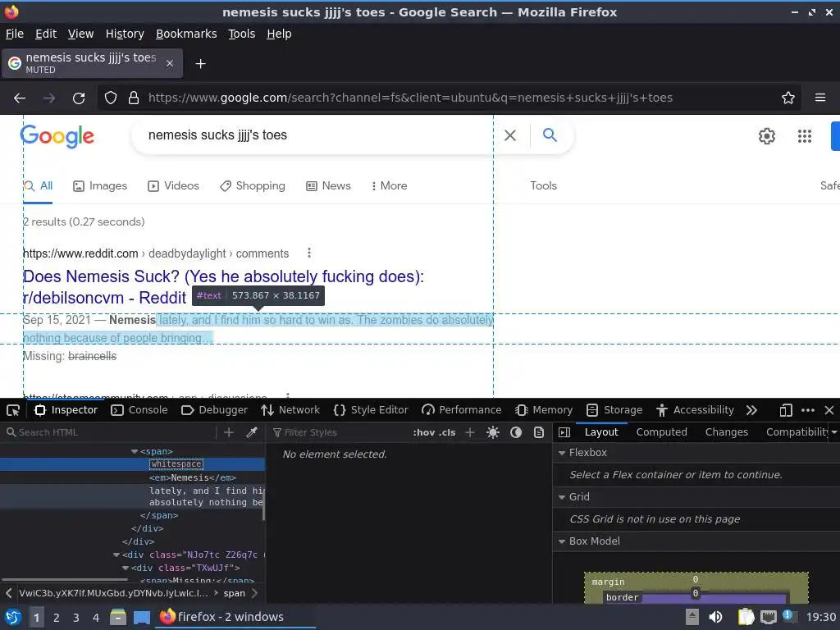840x630 pixels.
Task: Toggle light color scheme simulation
Action: click(x=493, y=432)
